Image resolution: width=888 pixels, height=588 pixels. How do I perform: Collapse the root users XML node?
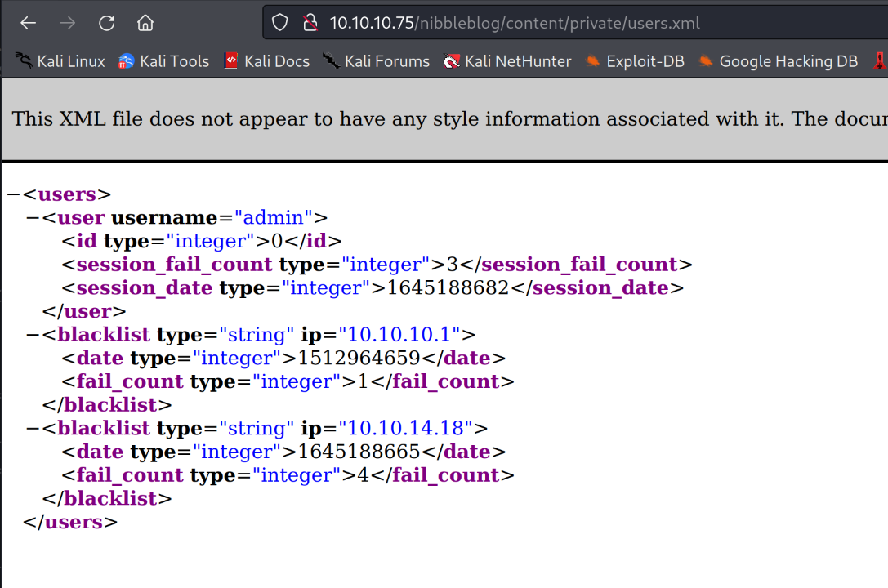click(x=12, y=194)
